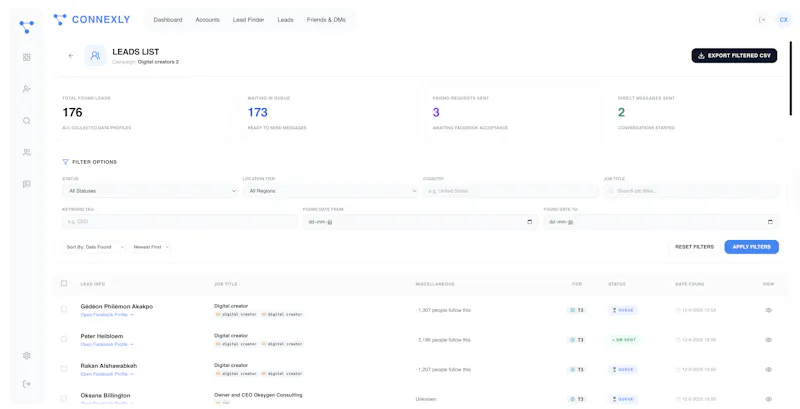Open the leads people icon in sidebar
This screenshot has width=800, height=409.
[27, 152]
